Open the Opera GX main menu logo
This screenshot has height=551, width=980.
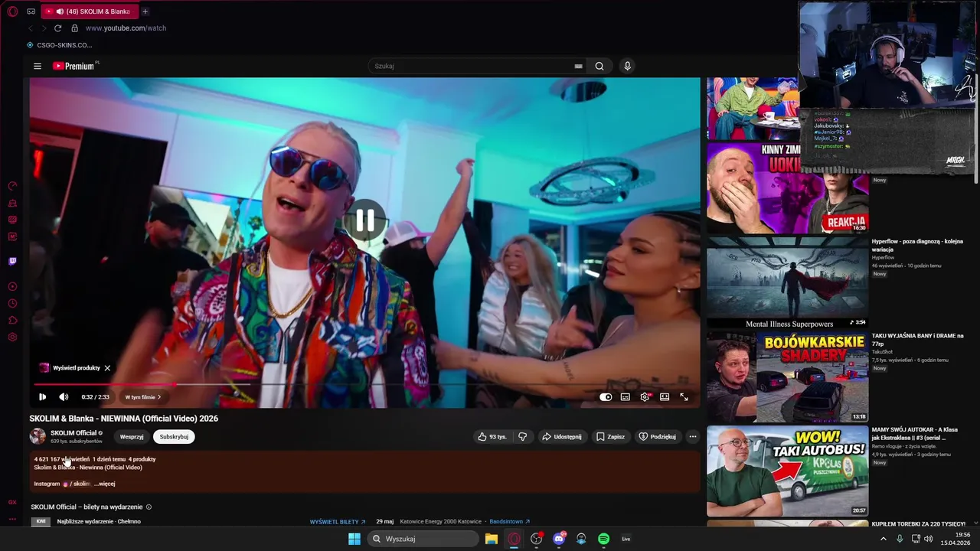coord(12,11)
